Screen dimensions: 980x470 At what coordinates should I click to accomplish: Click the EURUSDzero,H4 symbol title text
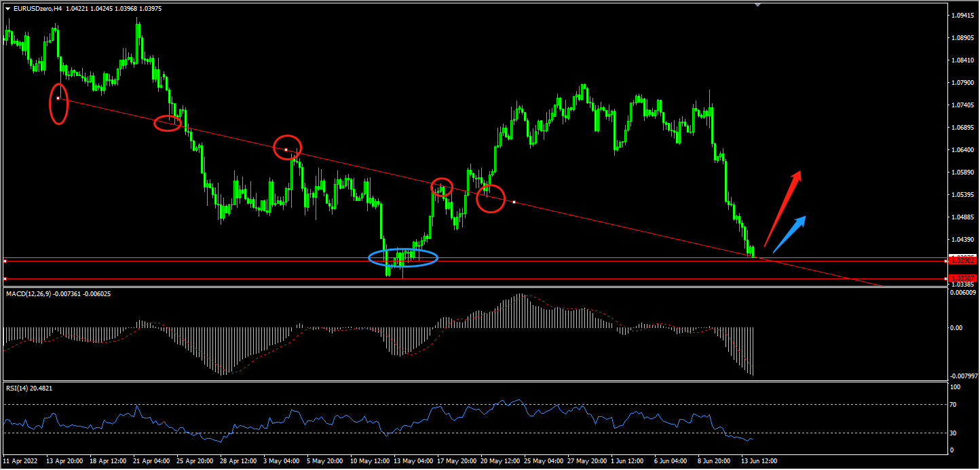pyautogui.click(x=38, y=8)
